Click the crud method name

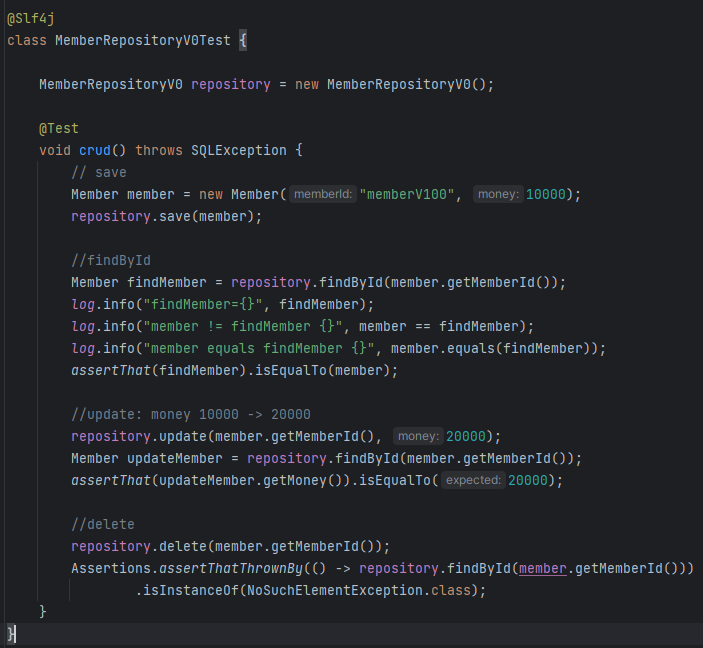click(x=95, y=150)
